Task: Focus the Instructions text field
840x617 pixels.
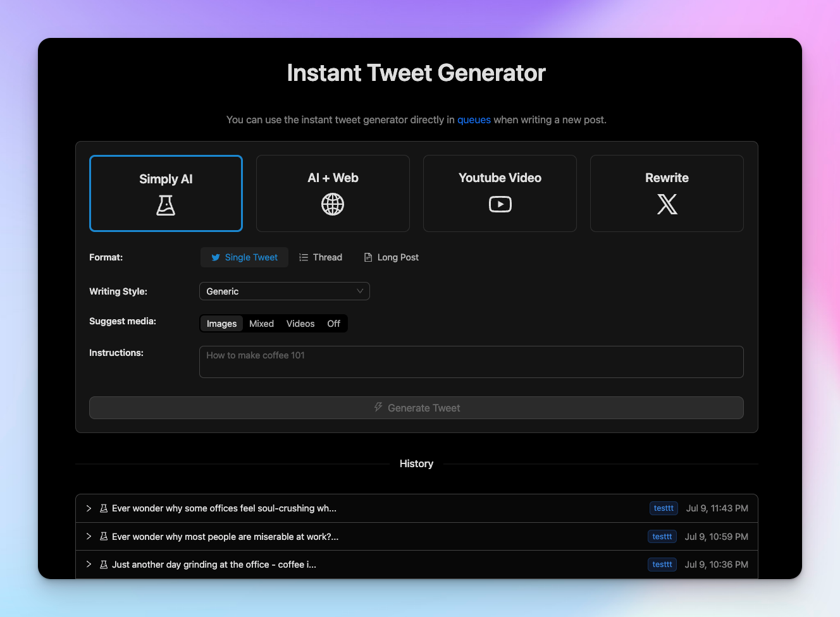Action: (x=471, y=362)
